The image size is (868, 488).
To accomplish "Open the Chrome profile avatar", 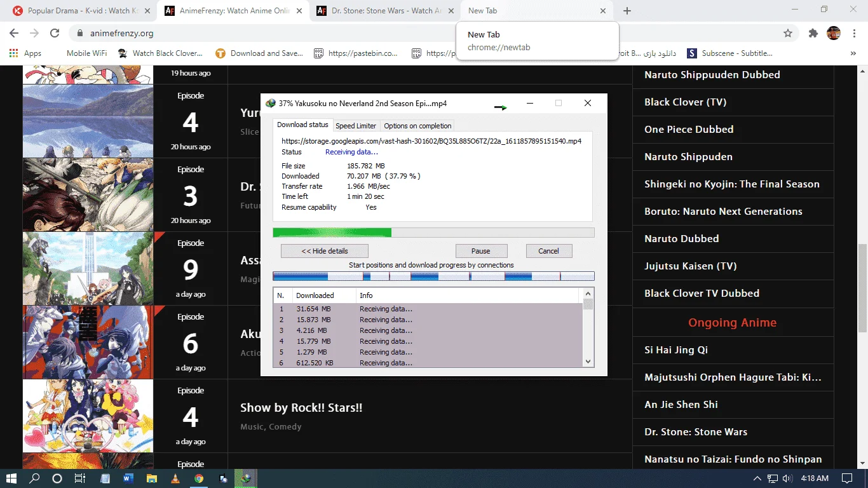I will (834, 33).
